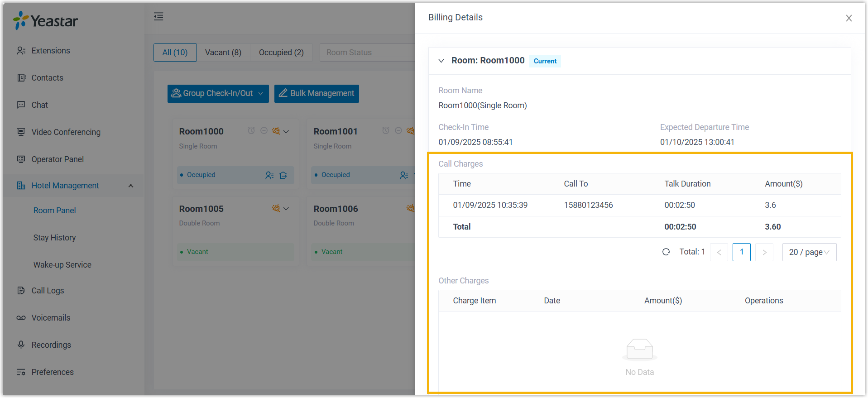
Task: Click the housekeeping broom icon on Room1005
Action: (276, 208)
